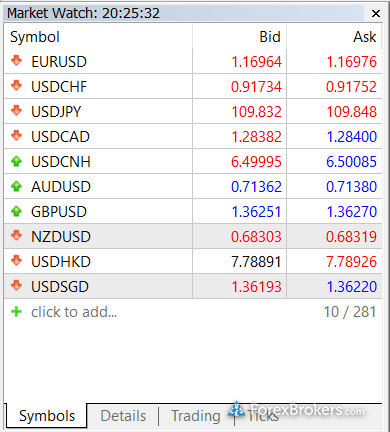This screenshot has height=432, width=390.
Task: Select the NZDUSD symbol name
Action: tap(61, 237)
